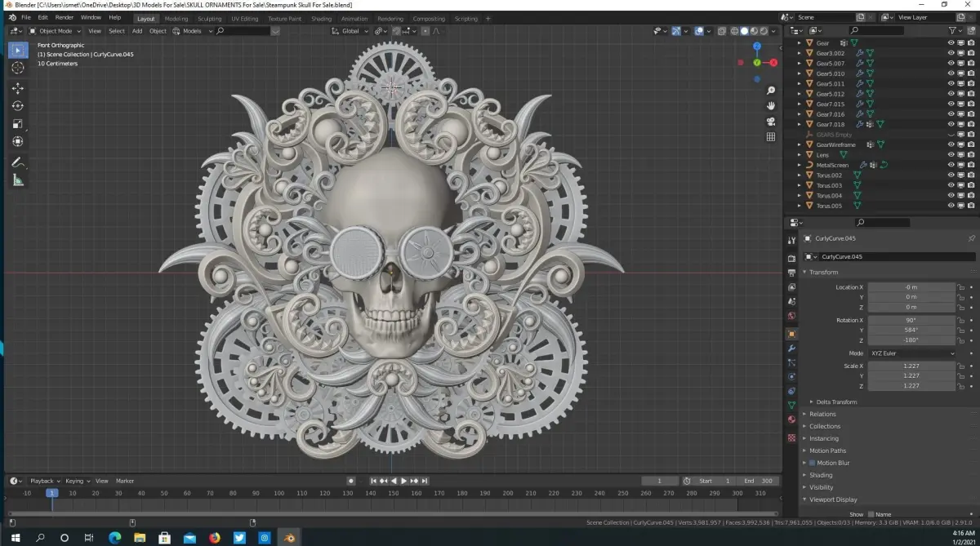Activate the Cursor tool in the viewport toolbar
Viewport: 980px width, 546px height.
point(18,69)
